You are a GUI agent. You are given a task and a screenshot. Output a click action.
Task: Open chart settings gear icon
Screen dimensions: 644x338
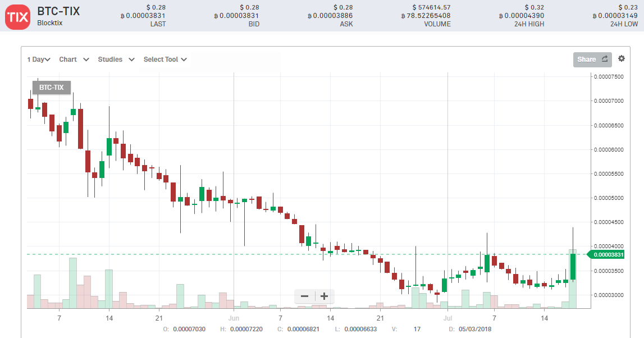click(622, 59)
